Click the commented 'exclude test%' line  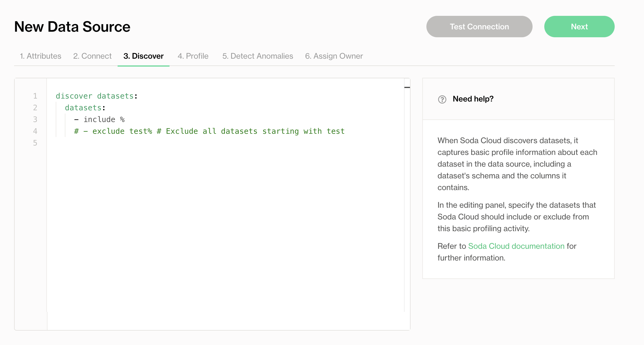coord(209,131)
